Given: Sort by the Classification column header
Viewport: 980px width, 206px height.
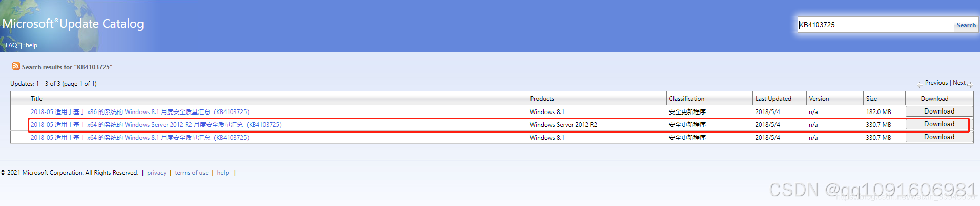Looking at the screenshot, I should (x=686, y=99).
